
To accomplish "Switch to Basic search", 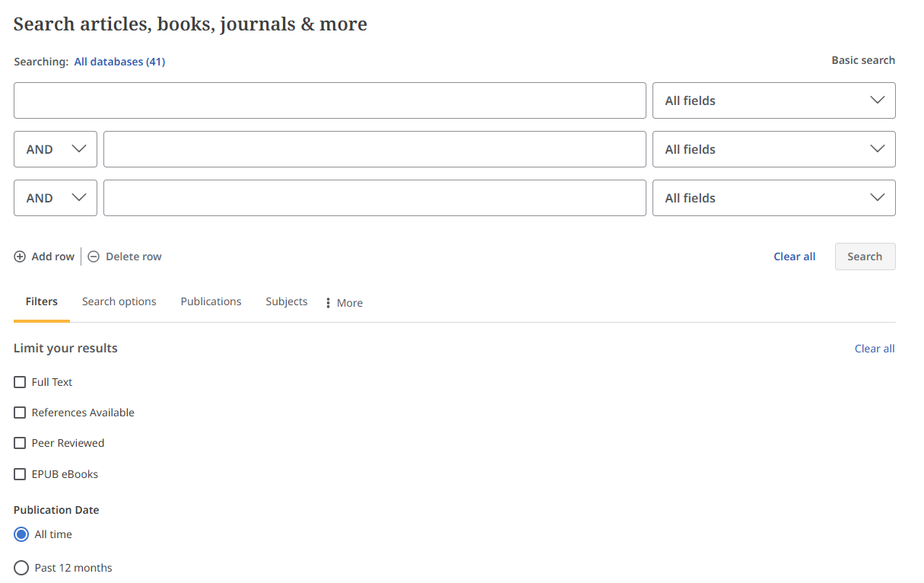I will click(x=862, y=60).
